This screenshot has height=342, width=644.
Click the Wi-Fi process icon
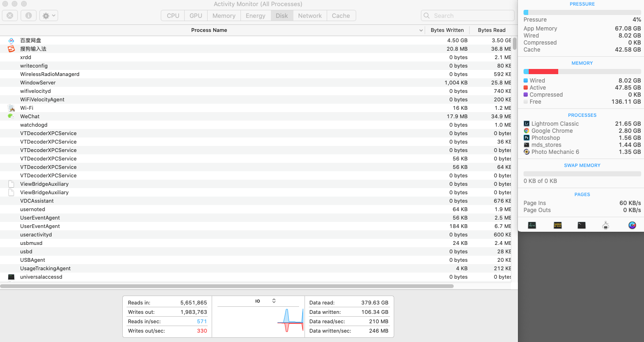point(11,108)
